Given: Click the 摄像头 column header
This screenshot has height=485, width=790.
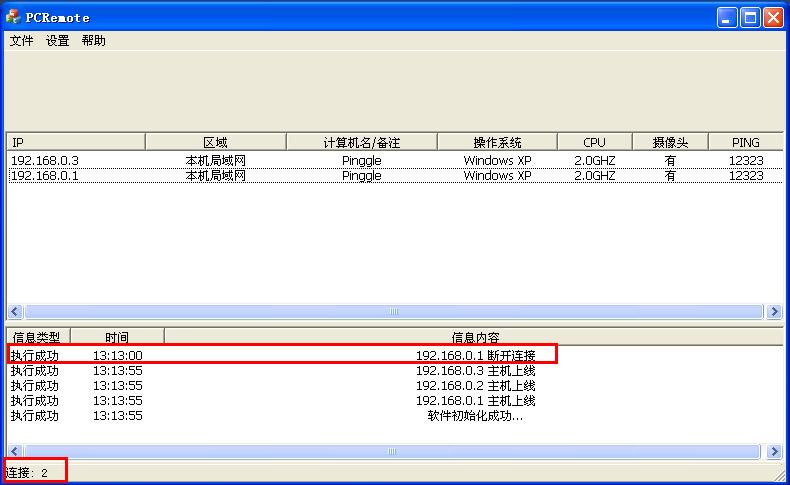Looking at the screenshot, I should (670, 142).
